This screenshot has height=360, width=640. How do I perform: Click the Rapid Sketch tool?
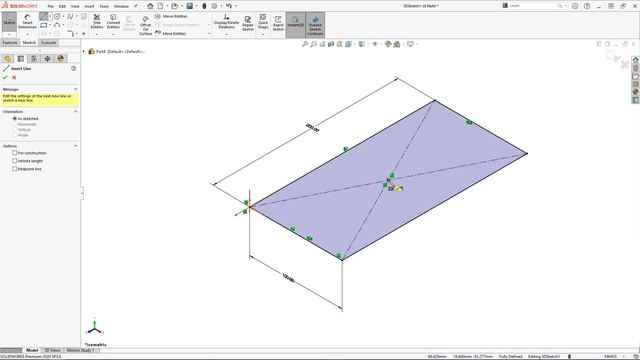click(x=278, y=23)
